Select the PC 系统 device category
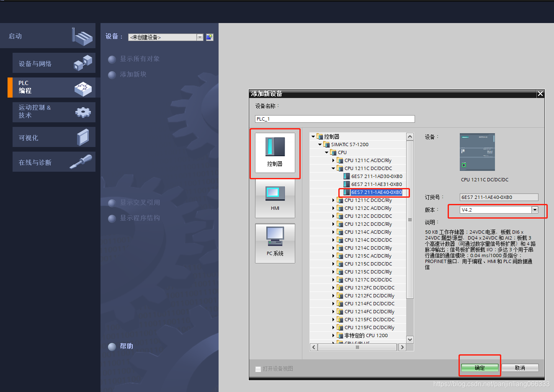The height and width of the screenshot is (392, 554). (275, 243)
